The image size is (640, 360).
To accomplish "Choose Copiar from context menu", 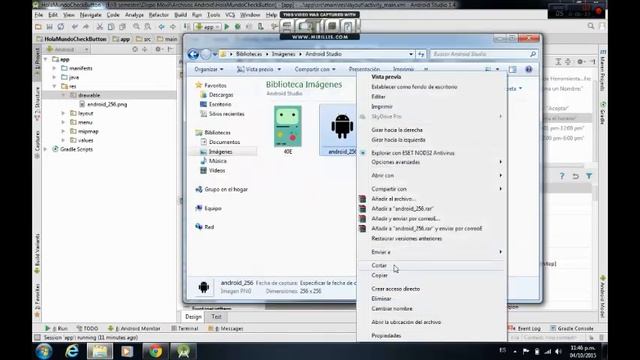I will click(x=432, y=276).
